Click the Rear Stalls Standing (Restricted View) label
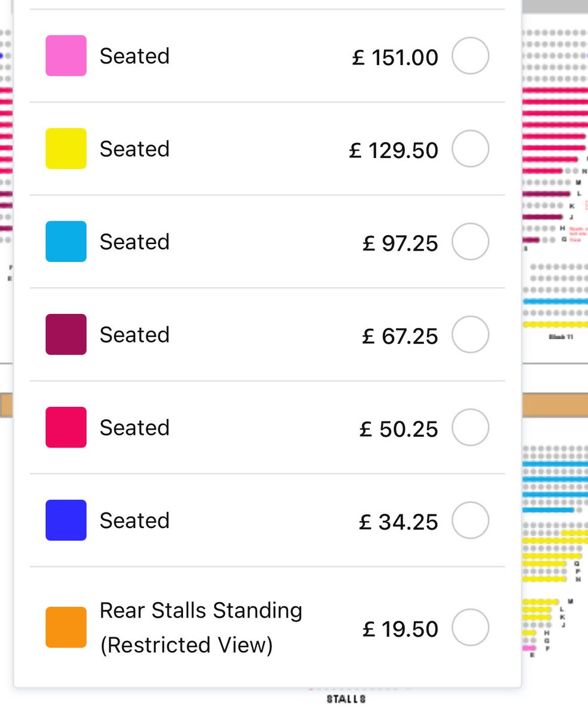 200,628
